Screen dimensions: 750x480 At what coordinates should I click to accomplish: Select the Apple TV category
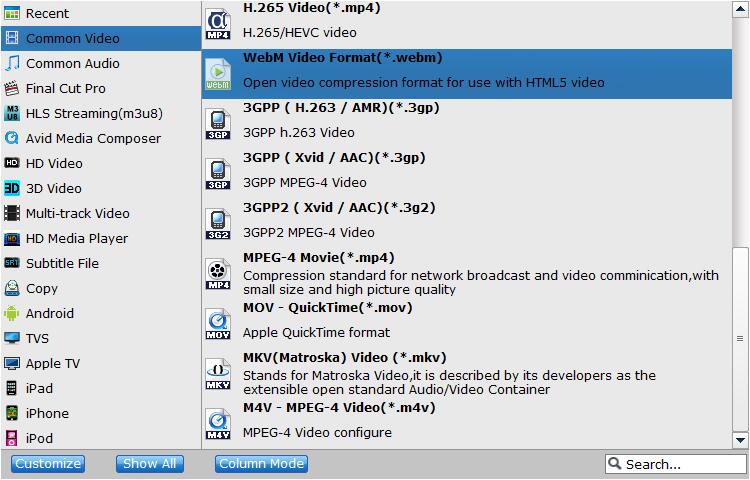click(101, 363)
